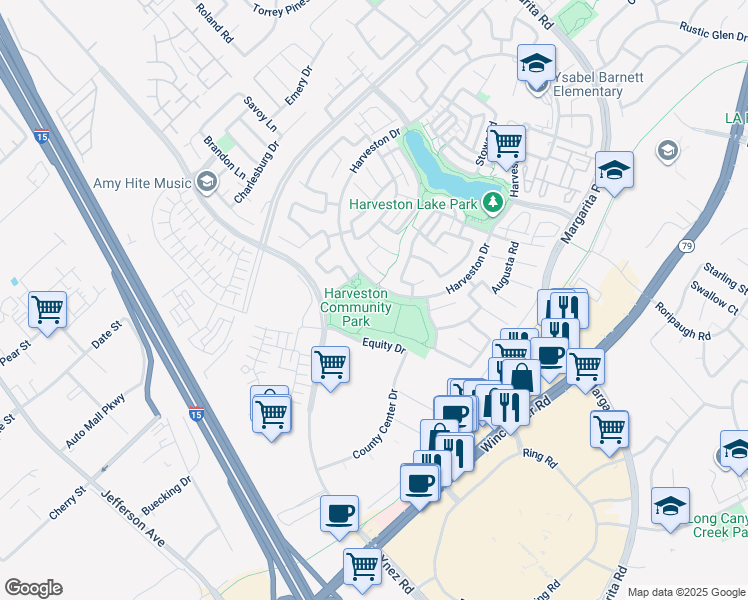Select the shopping cart marker near Pear St

[47, 310]
